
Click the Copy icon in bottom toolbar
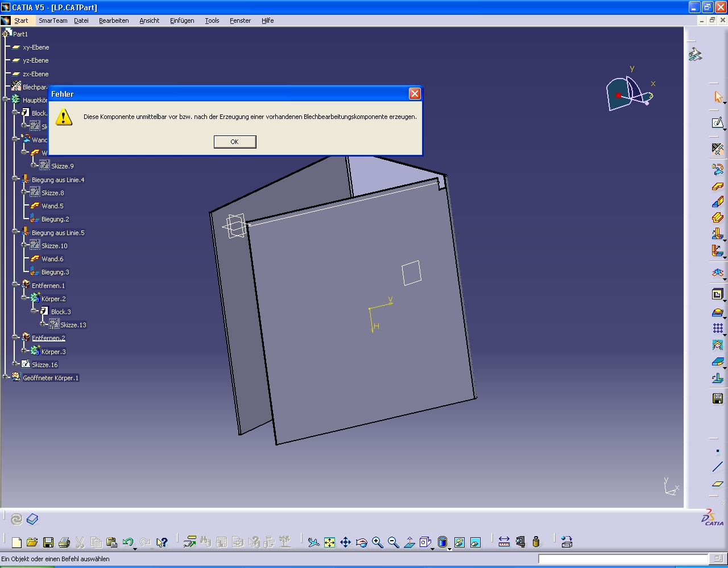[x=96, y=542]
